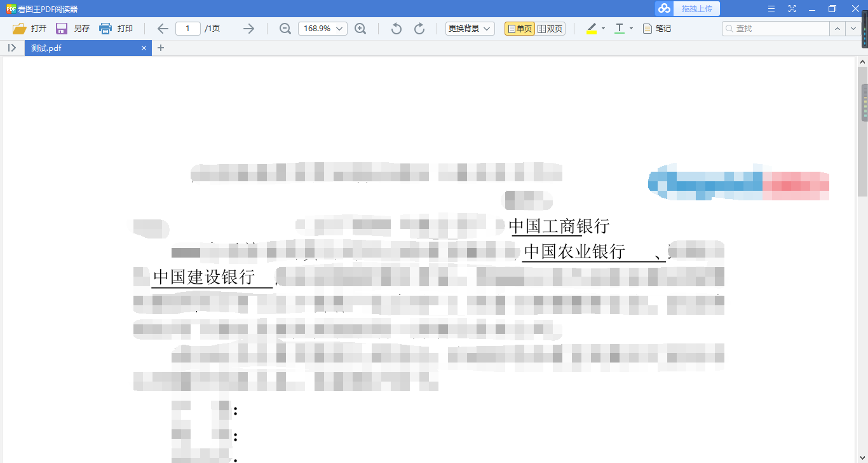Rotate page counterclockwise

tap(397, 29)
